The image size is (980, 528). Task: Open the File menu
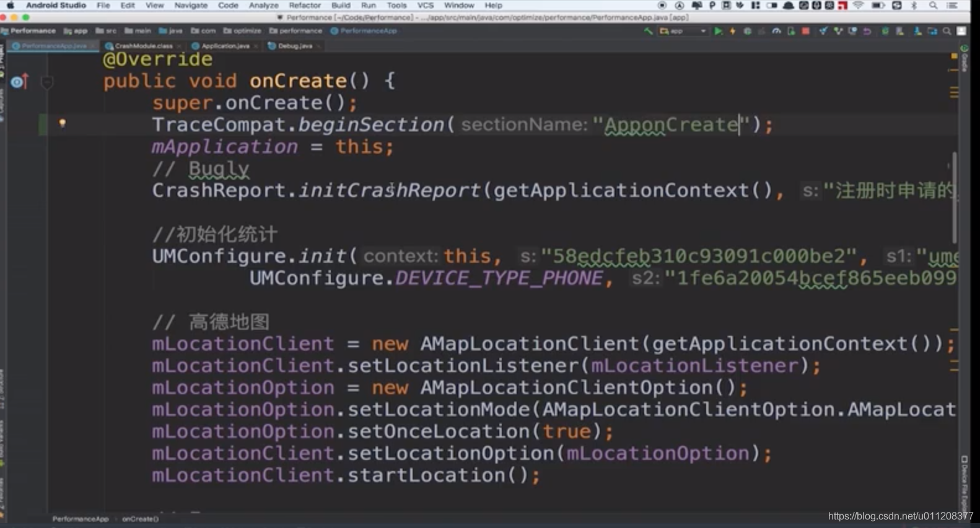[103, 5]
